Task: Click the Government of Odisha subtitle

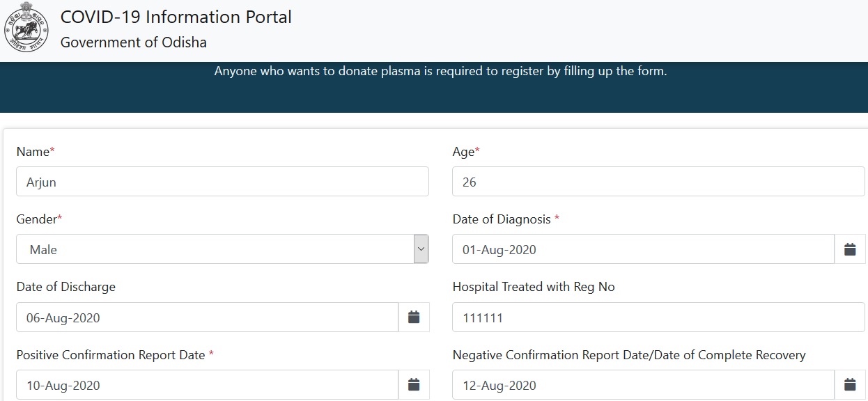Action: 134,42
